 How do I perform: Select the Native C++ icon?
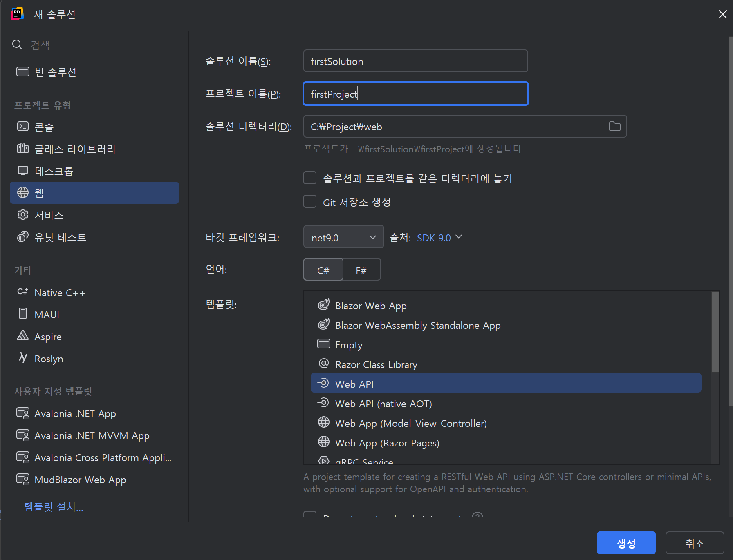tap(23, 292)
